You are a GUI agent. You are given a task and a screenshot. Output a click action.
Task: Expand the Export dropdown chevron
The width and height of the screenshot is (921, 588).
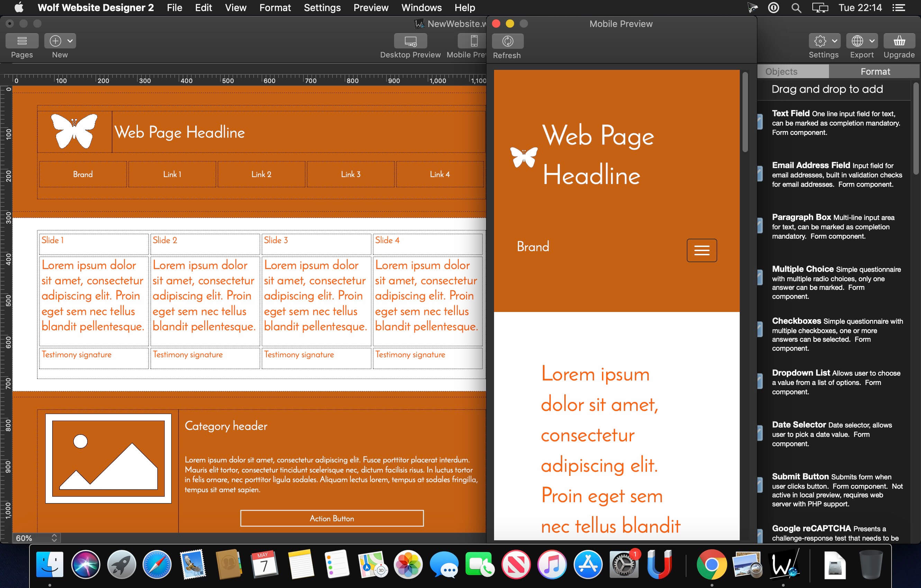pos(872,41)
